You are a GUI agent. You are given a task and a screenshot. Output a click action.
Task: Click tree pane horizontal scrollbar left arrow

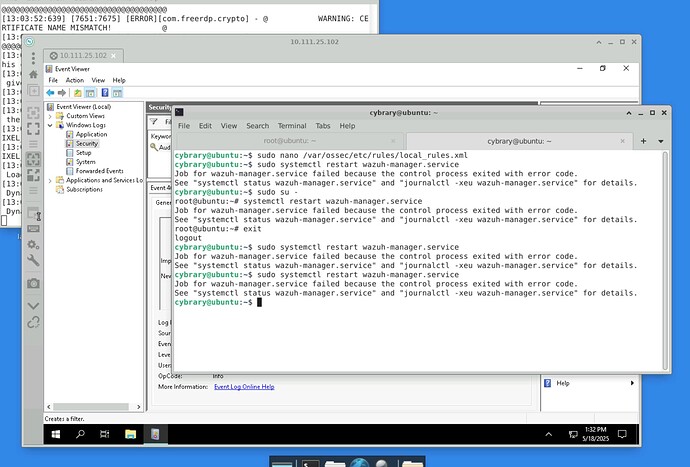49,407
